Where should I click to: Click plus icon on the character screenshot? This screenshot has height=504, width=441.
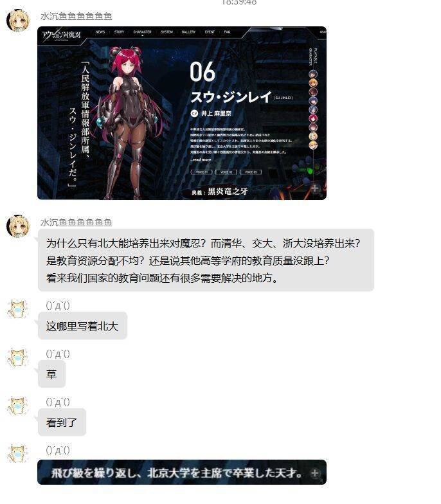pyautogui.click(x=315, y=188)
